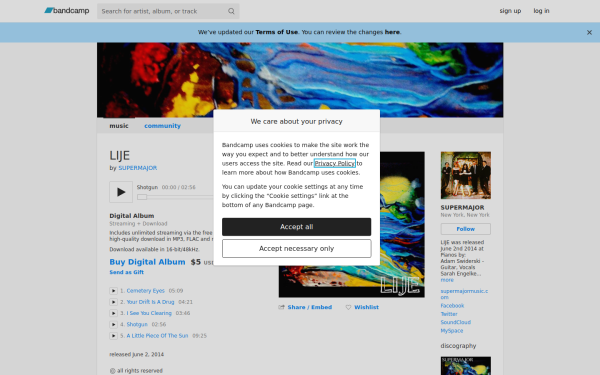Click Accept all cookies button

296,227
